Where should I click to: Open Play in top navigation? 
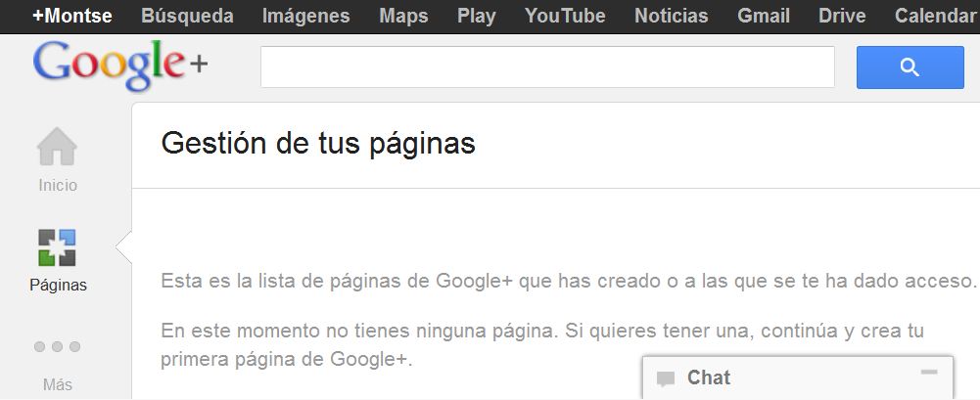click(476, 16)
